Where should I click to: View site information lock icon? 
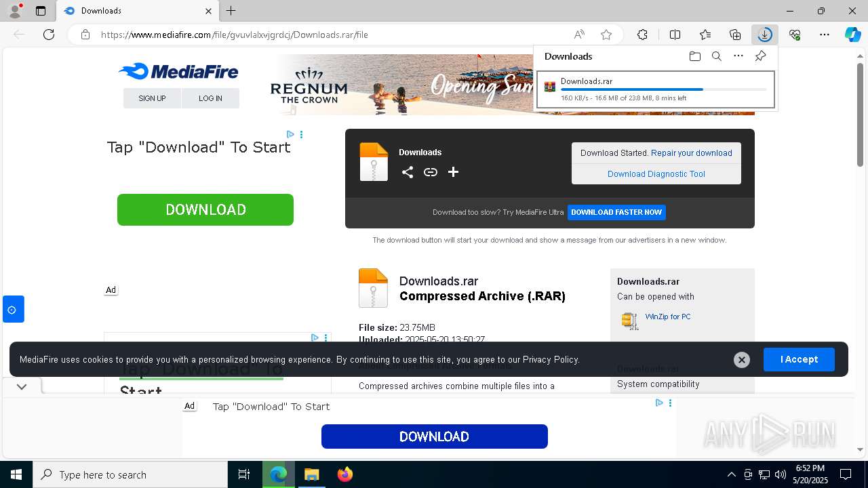click(x=85, y=35)
